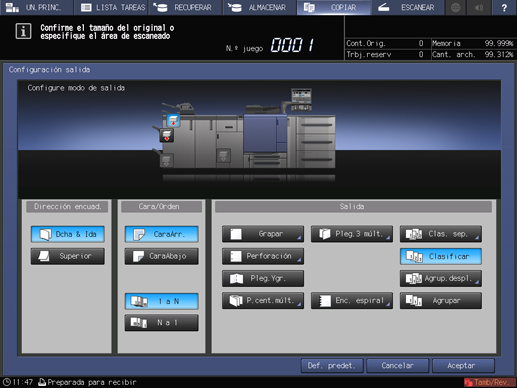This screenshot has height=388, width=517.
Task: Select the COPIAR tab
Action: [334, 7]
